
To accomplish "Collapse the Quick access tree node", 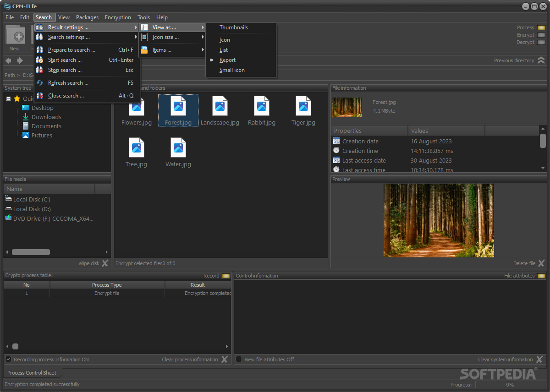I will pos(9,98).
